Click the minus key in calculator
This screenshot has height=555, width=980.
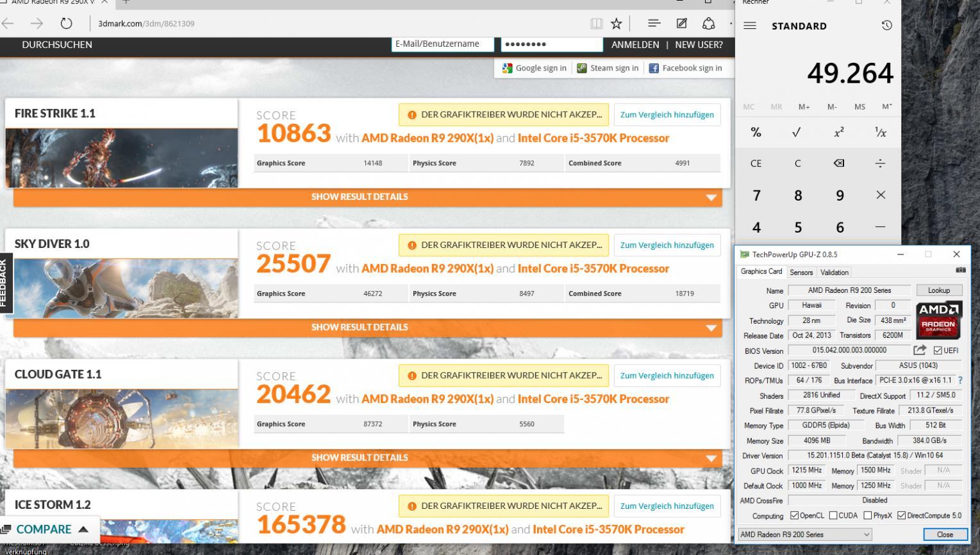pyautogui.click(x=880, y=227)
